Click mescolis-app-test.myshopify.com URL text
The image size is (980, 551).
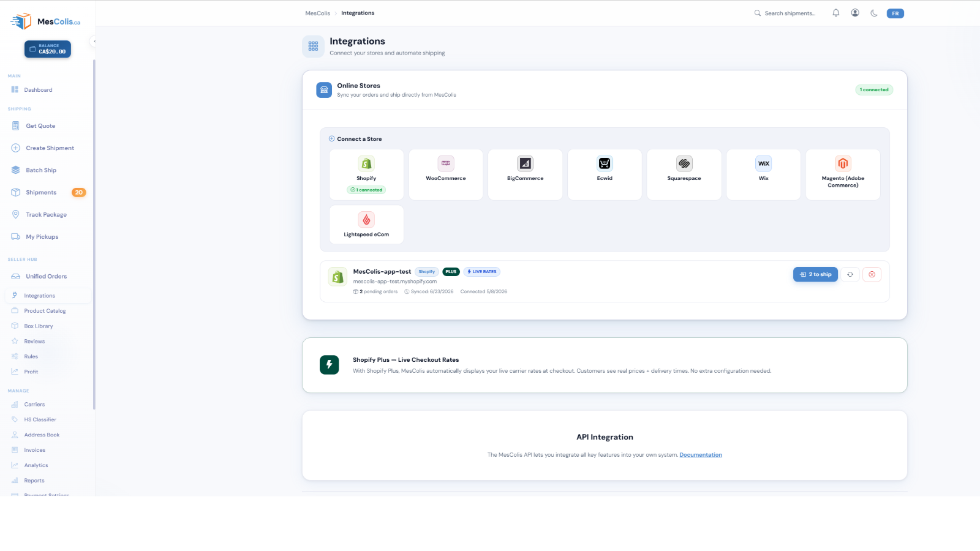point(395,282)
